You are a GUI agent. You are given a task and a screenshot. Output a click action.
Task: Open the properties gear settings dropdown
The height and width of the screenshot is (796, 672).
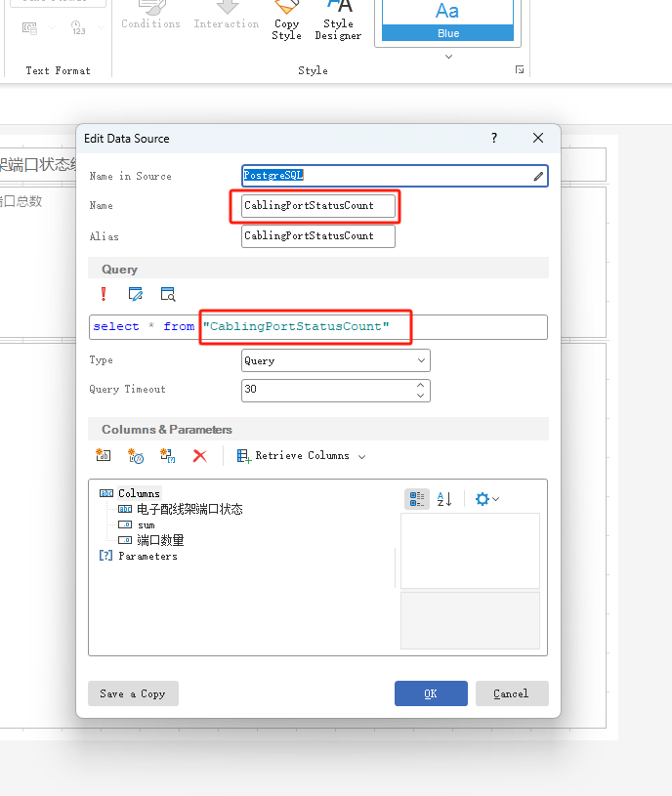[487, 499]
